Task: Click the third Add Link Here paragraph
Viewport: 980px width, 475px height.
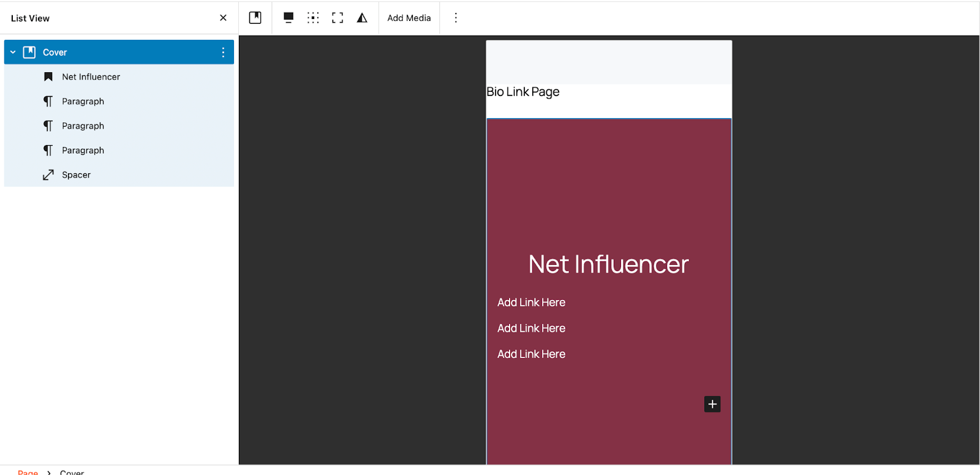Action: point(531,354)
